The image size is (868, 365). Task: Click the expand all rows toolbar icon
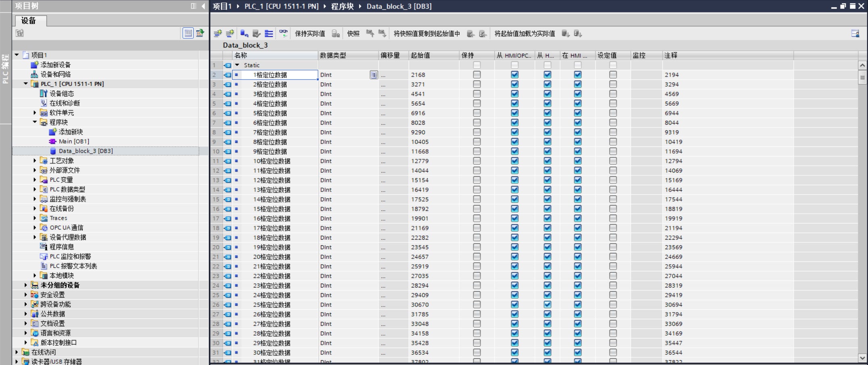(269, 33)
